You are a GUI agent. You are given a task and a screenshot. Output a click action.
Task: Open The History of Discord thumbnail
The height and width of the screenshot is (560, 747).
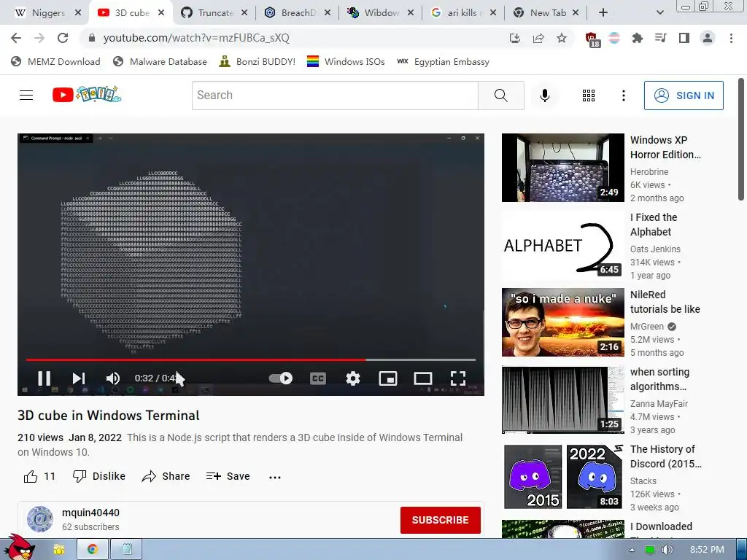(562, 477)
